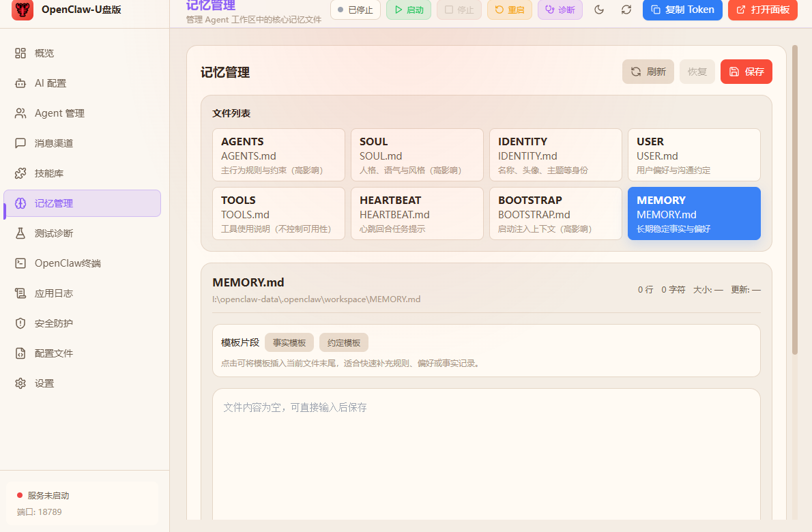Open 测试诊断 flask icon
812x532 pixels.
pos(20,233)
